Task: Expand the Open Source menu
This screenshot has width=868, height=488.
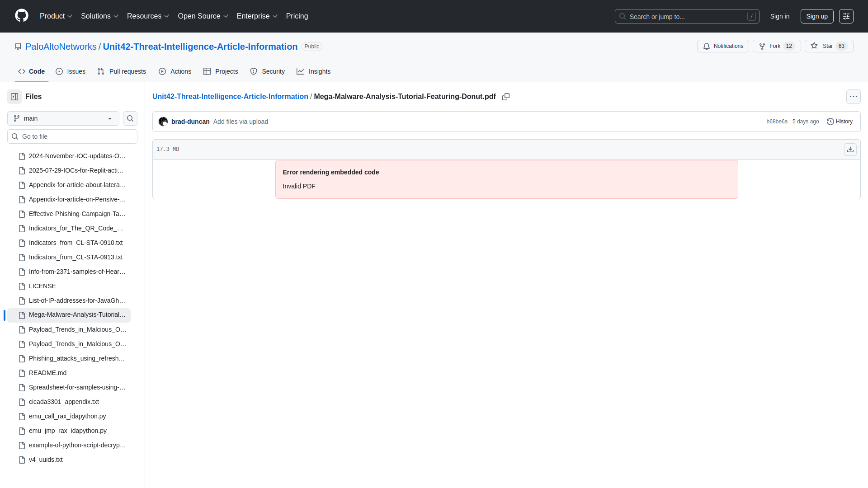Action: point(203,16)
